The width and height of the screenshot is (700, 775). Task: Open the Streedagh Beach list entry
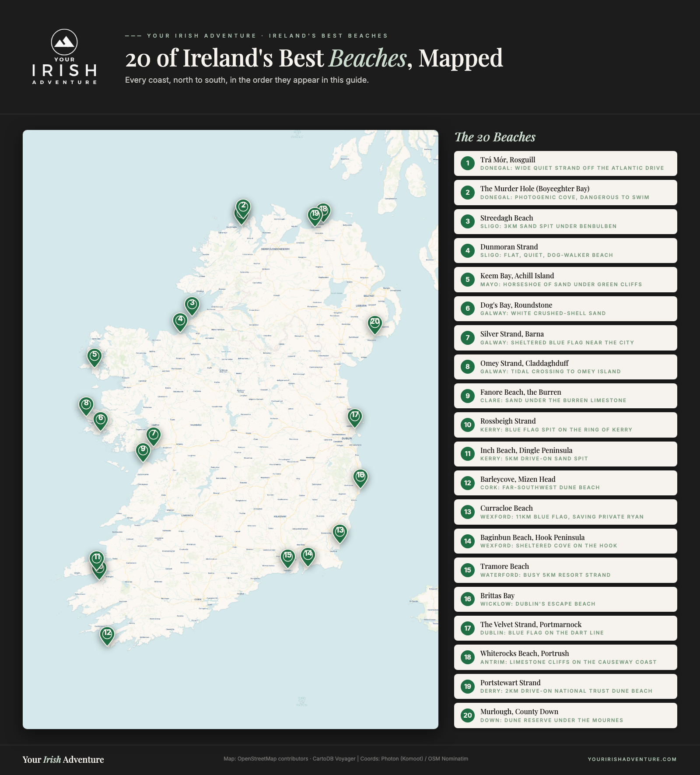[566, 221]
